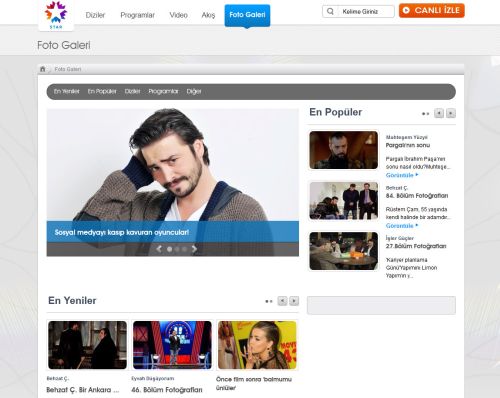Select first dot of main slideshow
The height and width of the screenshot is (398, 500).
coord(169,249)
